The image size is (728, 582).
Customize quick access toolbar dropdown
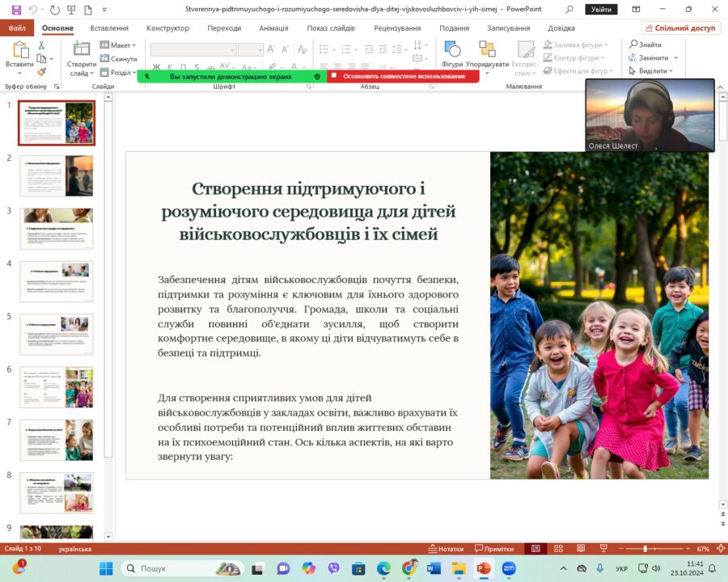(104, 9)
